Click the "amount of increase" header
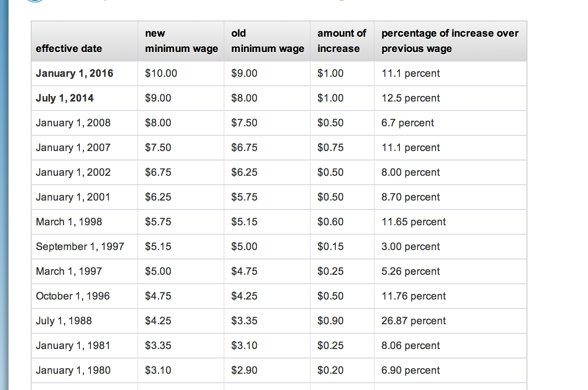This screenshot has width=588, height=390. tap(342, 41)
